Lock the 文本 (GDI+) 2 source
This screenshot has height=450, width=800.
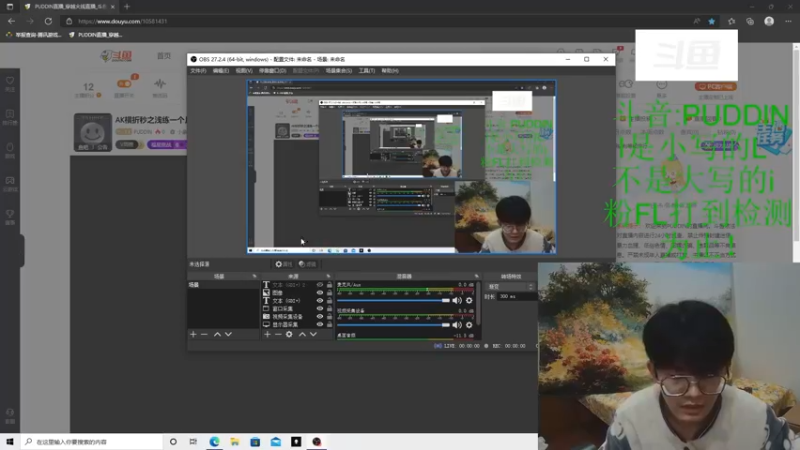[329, 285]
